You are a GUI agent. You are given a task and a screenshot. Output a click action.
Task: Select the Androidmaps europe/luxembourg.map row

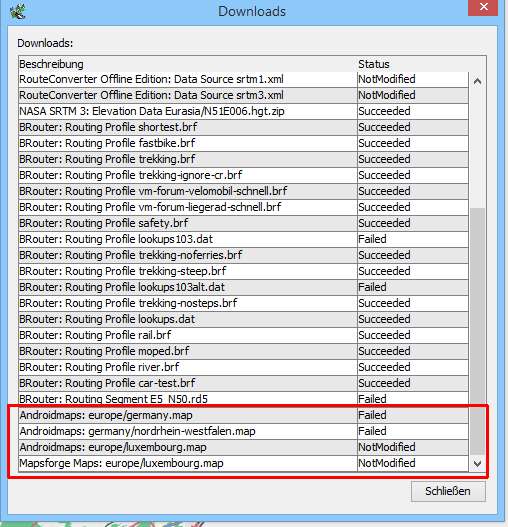(243, 447)
